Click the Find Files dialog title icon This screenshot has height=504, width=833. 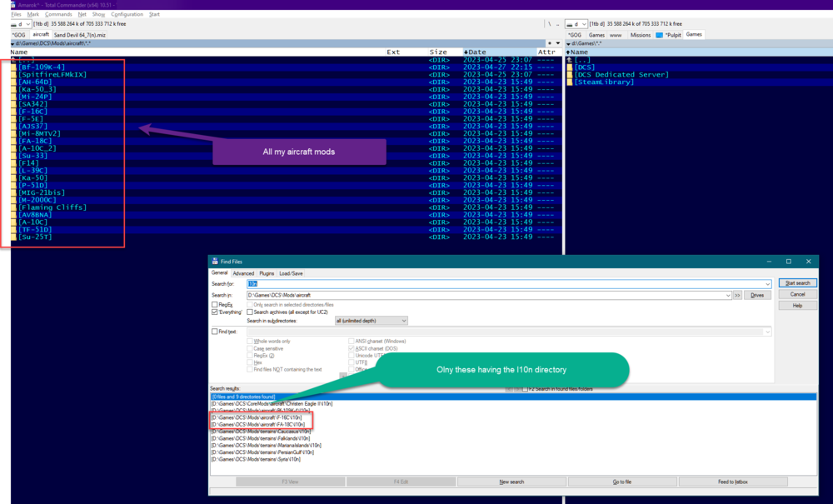coord(215,262)
